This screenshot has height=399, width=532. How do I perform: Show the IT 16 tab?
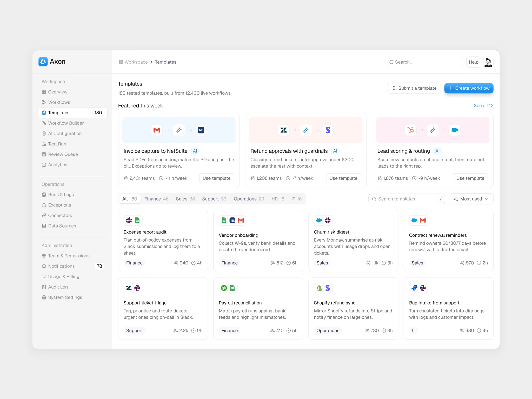(x=296, y=199)
